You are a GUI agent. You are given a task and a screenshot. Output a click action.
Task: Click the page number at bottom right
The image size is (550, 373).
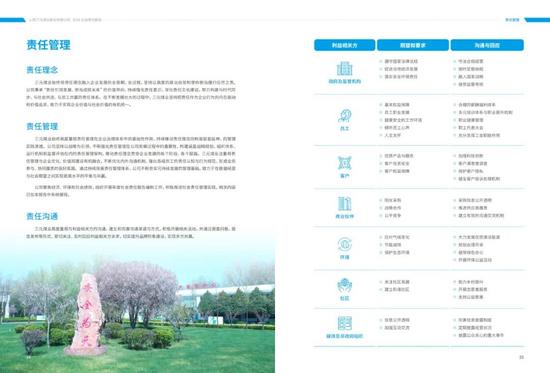click(x=522, y=357)
